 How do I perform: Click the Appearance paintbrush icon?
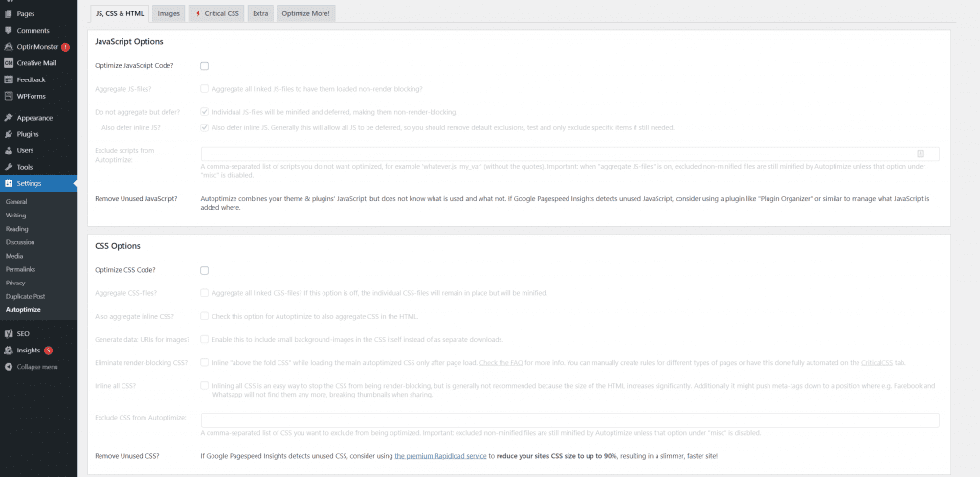[8, 118]
